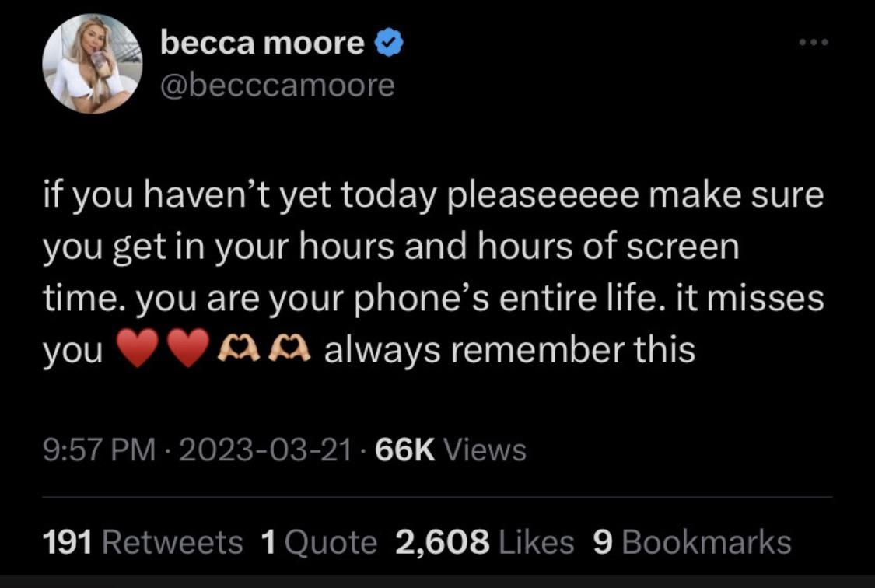Show who gave the 2,608 Likes
875x588 pixels.
tap(485, 542)
